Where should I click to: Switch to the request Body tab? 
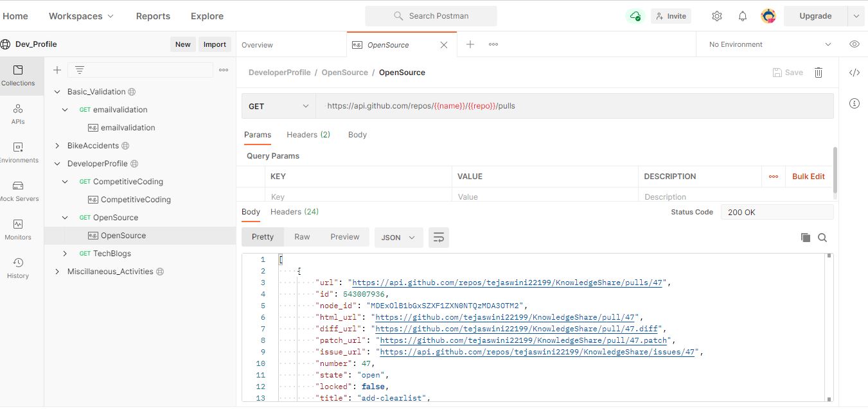[357, 135]
